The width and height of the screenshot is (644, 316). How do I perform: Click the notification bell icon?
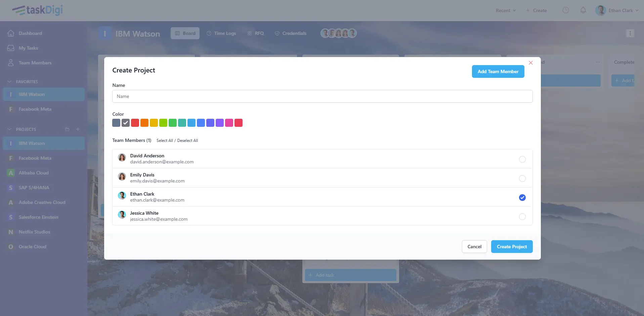(583, 10)
